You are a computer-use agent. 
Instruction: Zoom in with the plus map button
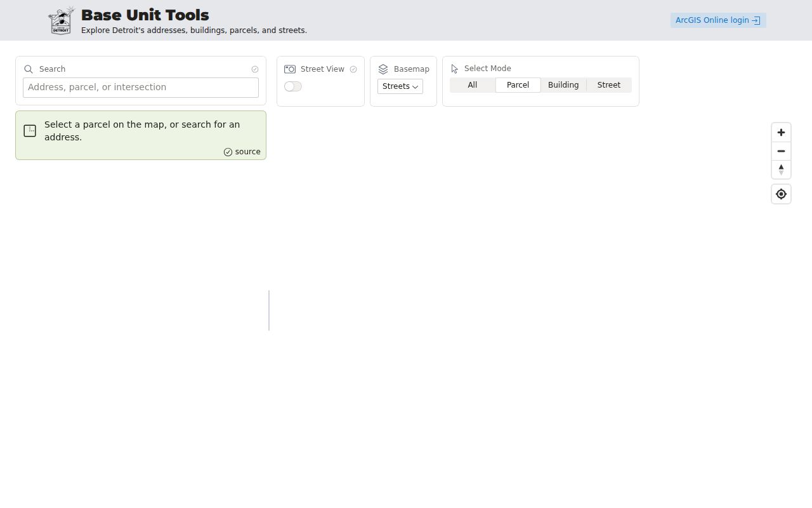[x=781, y=133]
